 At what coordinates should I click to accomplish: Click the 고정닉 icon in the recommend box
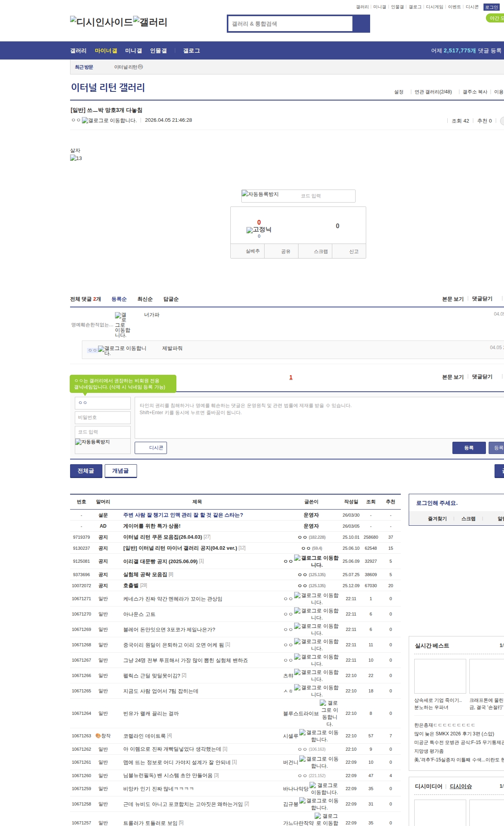coord(250,230)
